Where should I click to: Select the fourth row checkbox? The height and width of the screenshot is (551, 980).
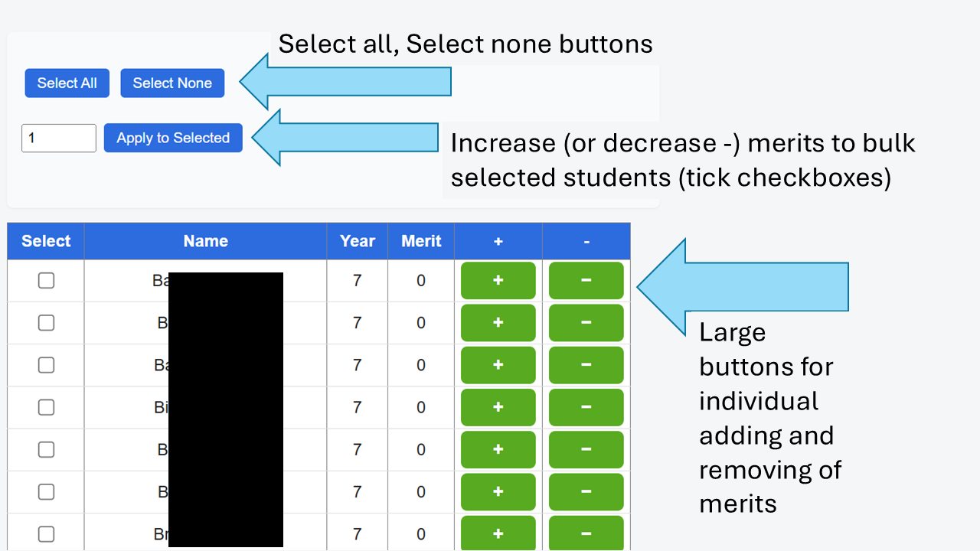[x=46, y=407]
